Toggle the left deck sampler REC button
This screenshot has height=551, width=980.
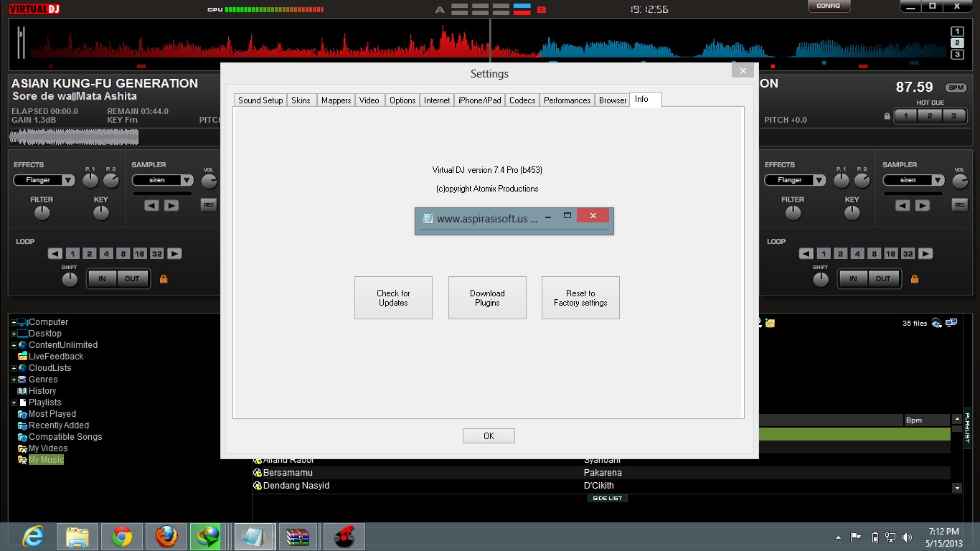point(209,204)
